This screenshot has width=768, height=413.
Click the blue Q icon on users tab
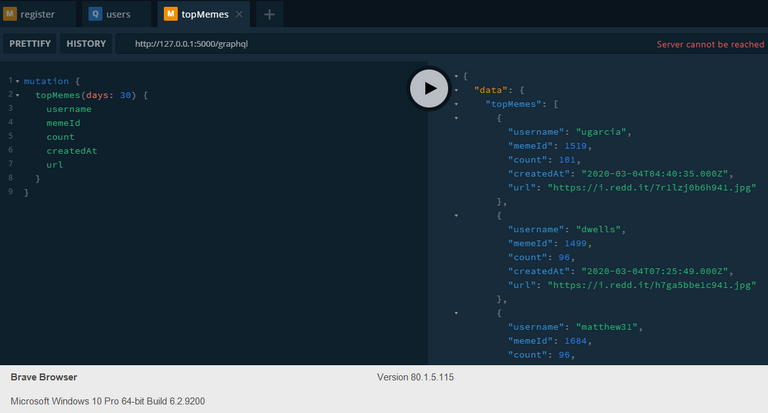coord(95,14)
